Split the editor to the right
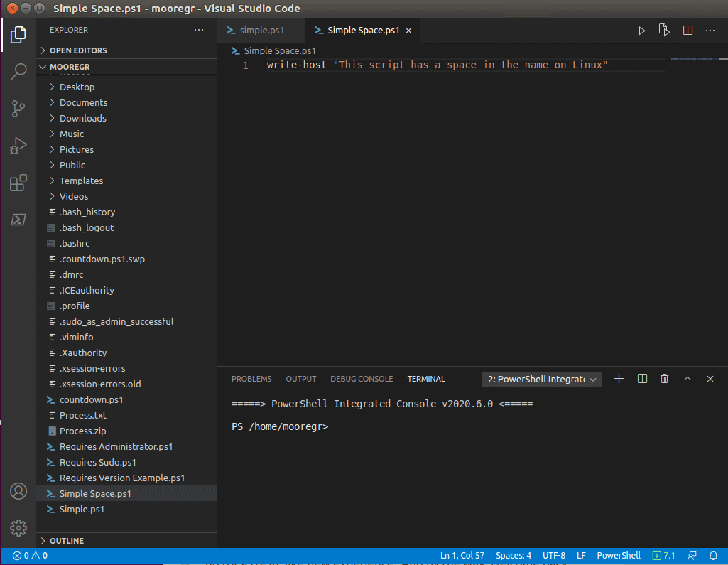 pyautogui.click(x=688, y=30)
